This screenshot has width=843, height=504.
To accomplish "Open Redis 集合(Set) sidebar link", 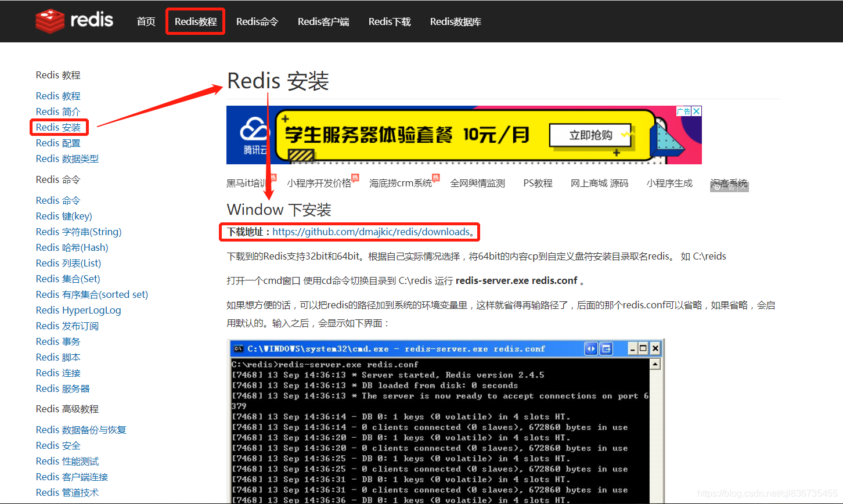I will [x=68, y=279].
